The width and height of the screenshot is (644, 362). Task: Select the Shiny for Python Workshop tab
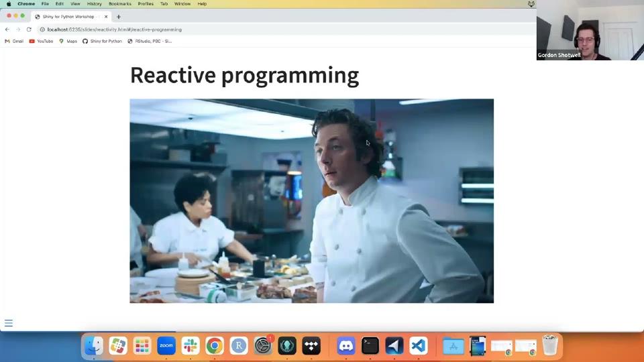click(x=70, y=17)
